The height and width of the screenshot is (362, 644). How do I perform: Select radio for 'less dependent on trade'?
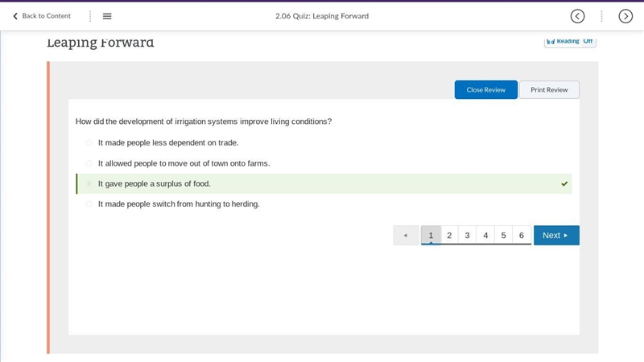89,143
